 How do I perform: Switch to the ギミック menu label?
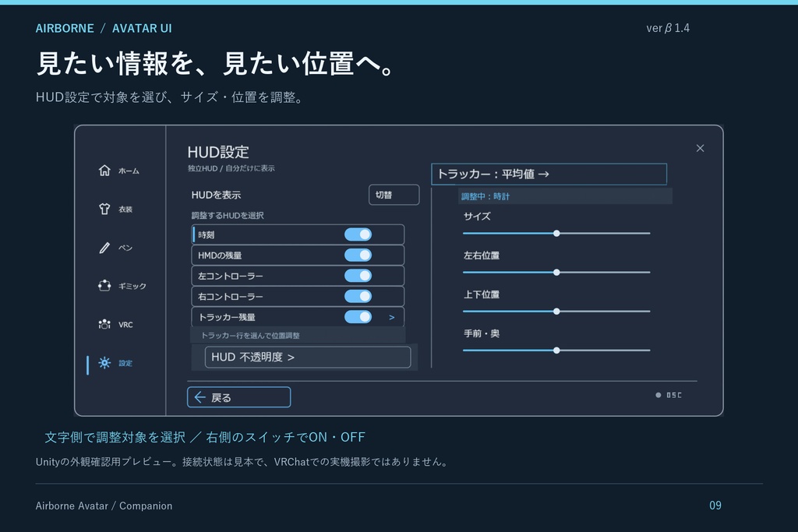pyautogui.click(x=132, y=287)
